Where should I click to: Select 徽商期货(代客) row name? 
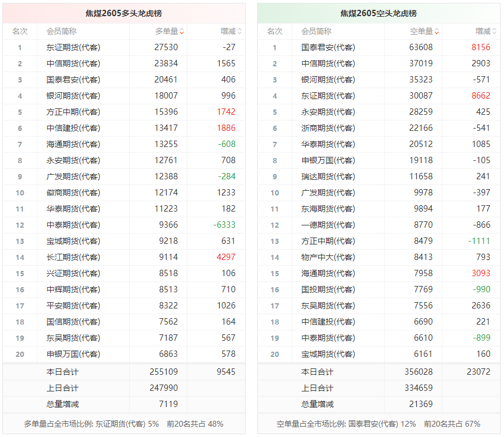pyautogui.click(x=73, y=193)
